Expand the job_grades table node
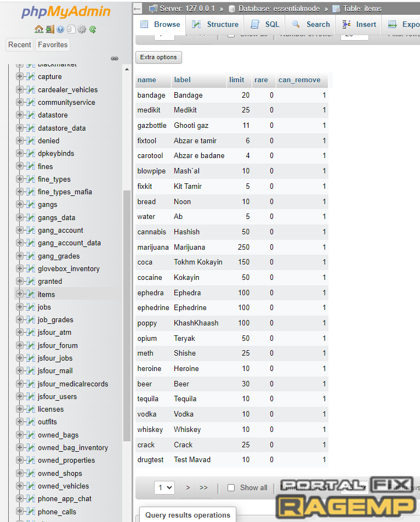The width and height of the screenshot is (420, 522). (20, 319)
